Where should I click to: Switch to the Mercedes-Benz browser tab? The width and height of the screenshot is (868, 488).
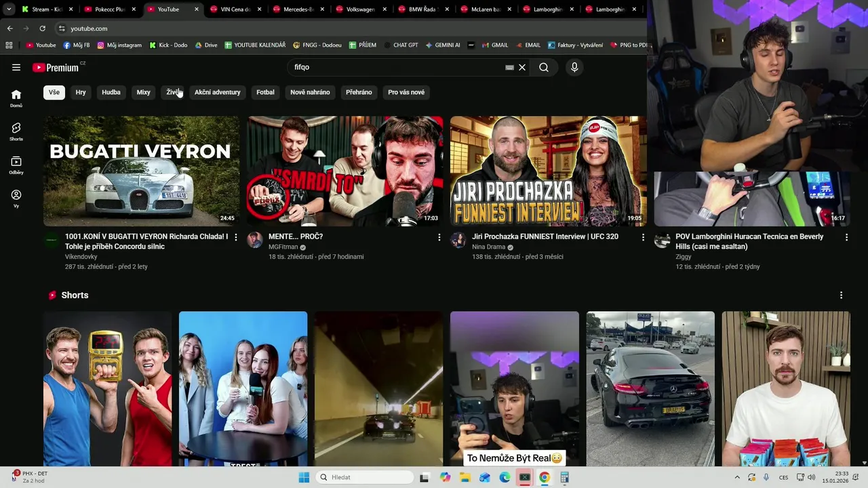[x=297, y=9]
